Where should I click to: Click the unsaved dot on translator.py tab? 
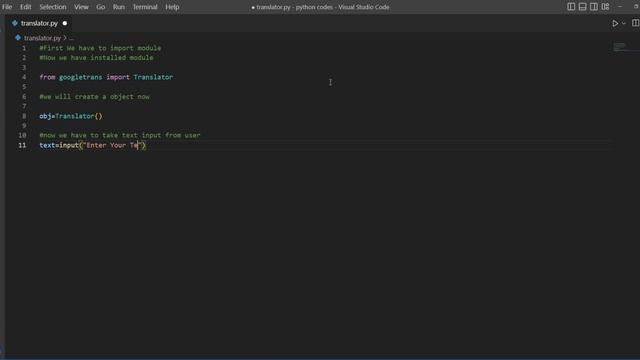pyautogui.click(x=65, y=23)
